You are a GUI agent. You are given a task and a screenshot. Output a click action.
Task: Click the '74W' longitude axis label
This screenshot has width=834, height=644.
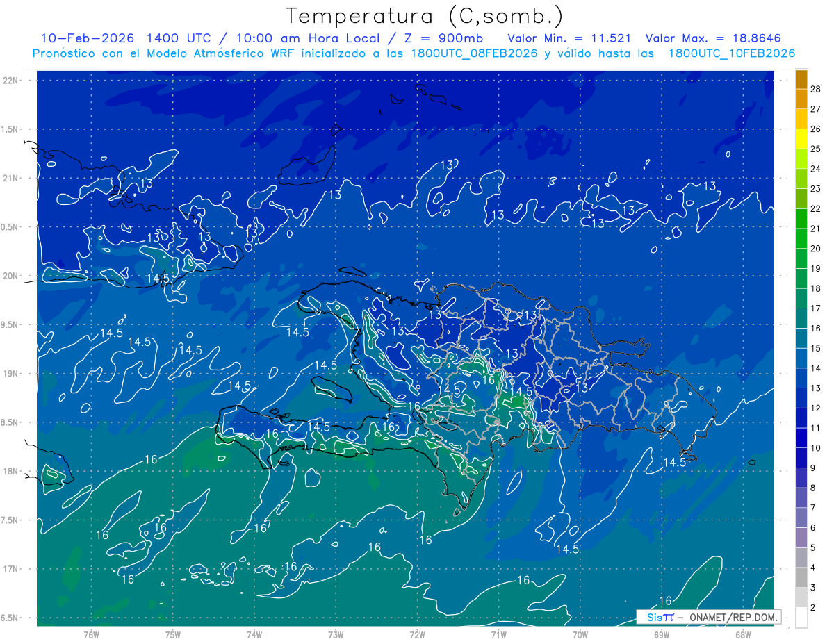click(254, 635)
